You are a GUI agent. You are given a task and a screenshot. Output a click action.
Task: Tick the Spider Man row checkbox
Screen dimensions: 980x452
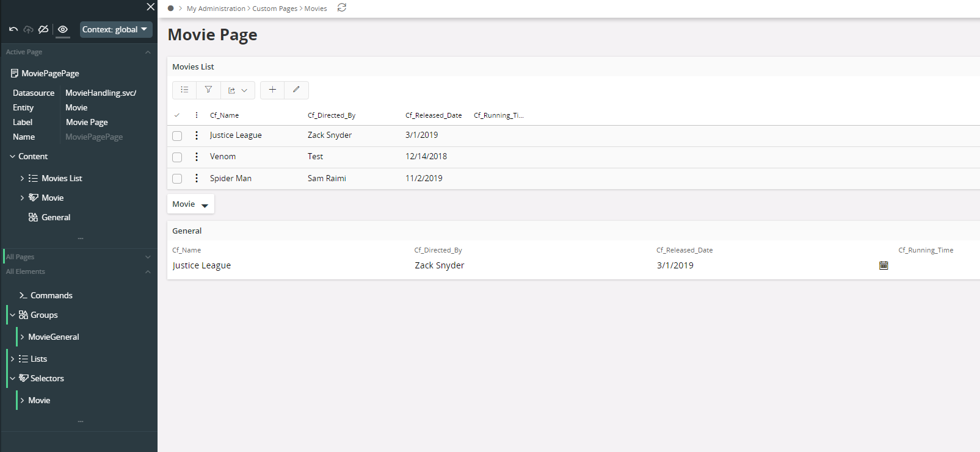coord(177,179)
